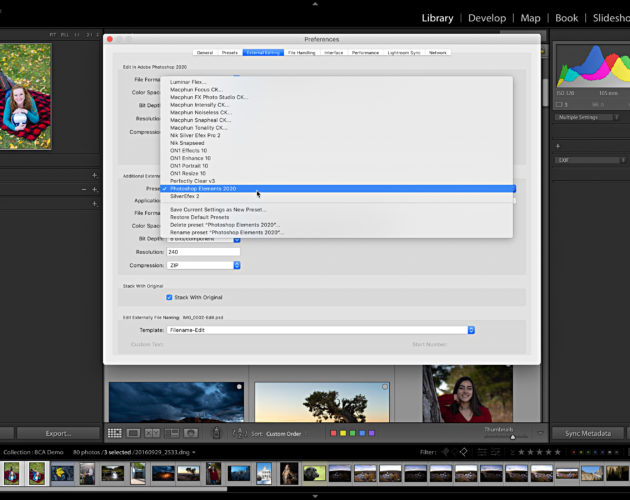Image resolution: width=630 pixels, height=500 pixels.
Task: Click the plus icon in right panel
Action: point(558,146)
